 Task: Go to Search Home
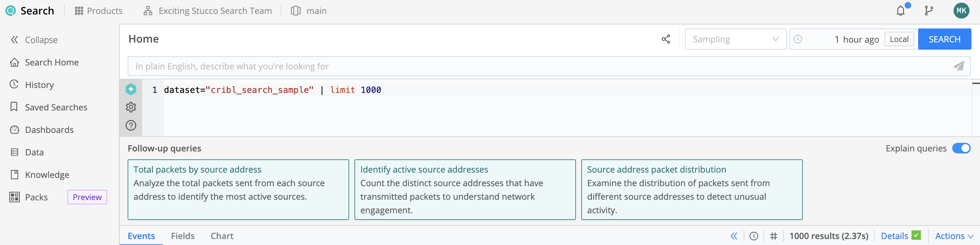45,62
